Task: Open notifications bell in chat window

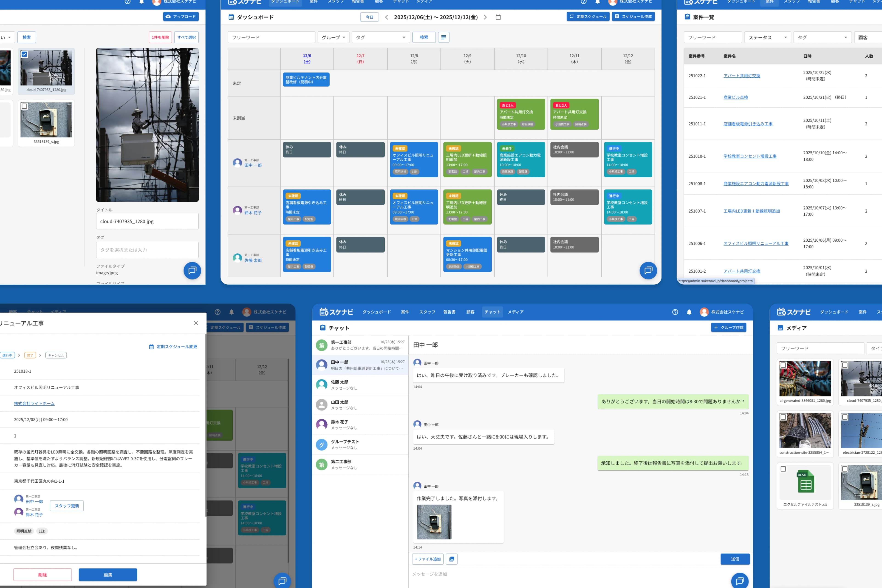Action: tap(689, 312)
